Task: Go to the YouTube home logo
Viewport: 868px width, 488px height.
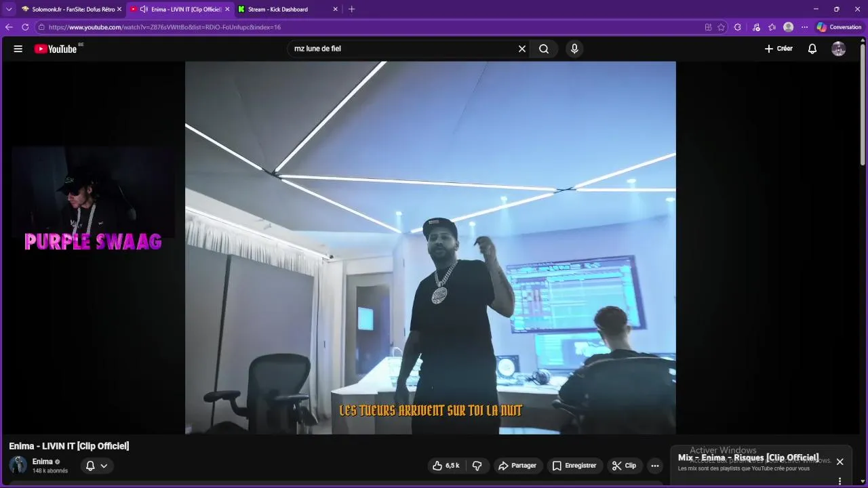Action: tap(56, 49)
